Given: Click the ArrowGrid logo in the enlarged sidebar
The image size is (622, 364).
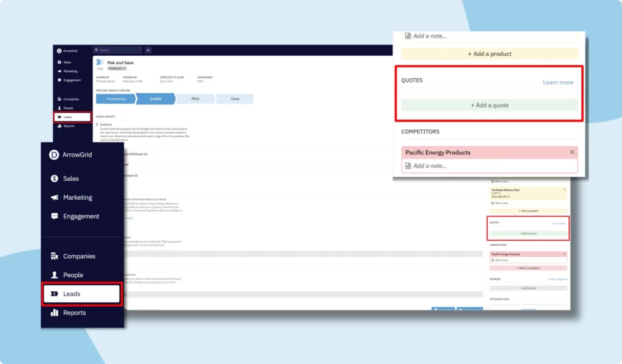Looking at the screenshot, I should point(53,155).
